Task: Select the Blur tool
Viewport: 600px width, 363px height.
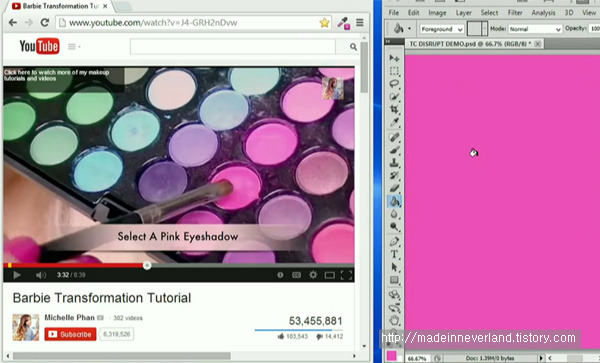Action: 394,214
